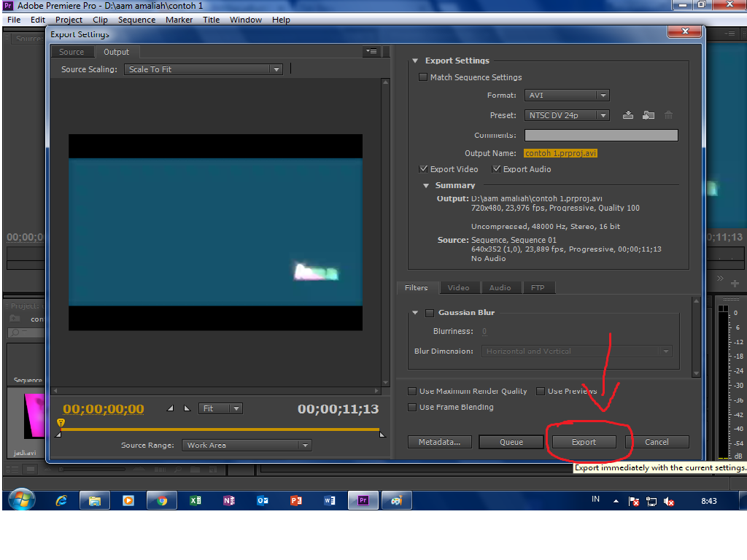Enable Use Frame Blending checkbox

pos(412,407)
